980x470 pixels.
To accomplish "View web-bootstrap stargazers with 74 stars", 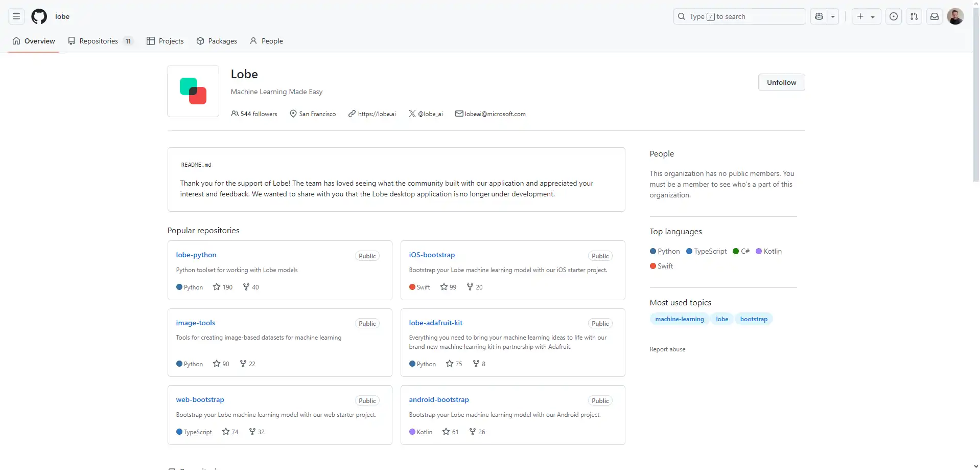I will [230, 432].
